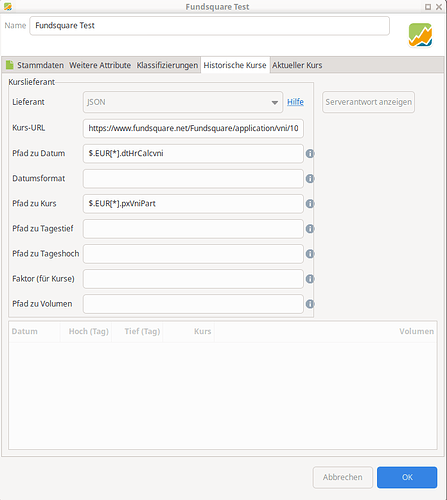Switch to the Stammdaten tab

[35, 65]
